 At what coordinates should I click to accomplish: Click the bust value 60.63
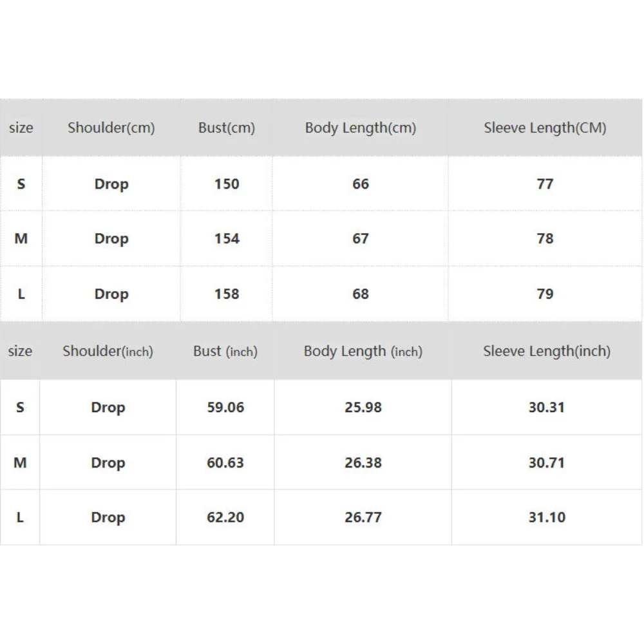coord(225,462)
